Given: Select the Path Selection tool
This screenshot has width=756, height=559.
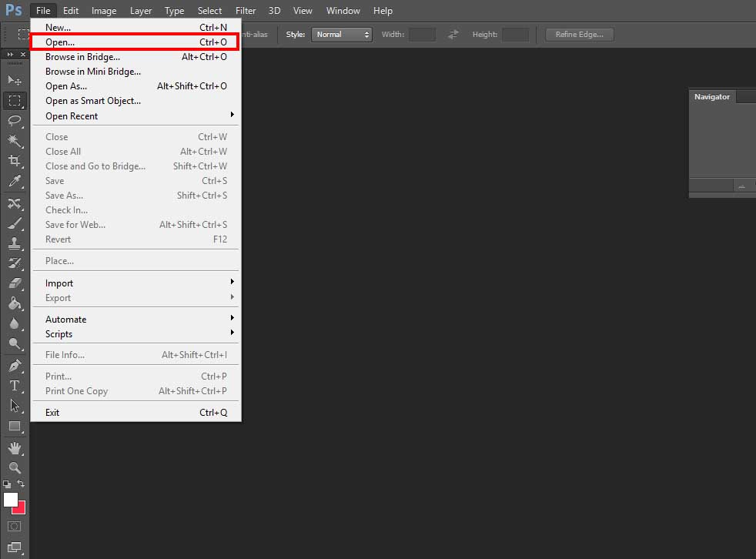Looking at the screenshot, I should (x=15, y=406).
